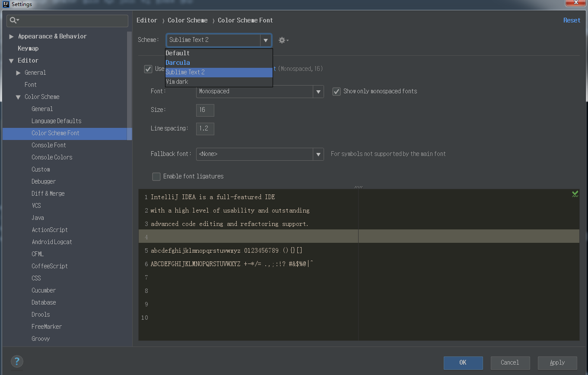The height and width of the screenshot is (375, 588).
Task: Choose Darcula from the scheme list
Action: click(219, 63)
